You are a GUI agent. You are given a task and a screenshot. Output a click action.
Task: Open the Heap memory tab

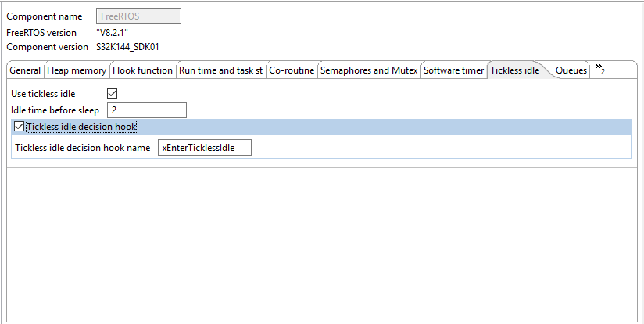pos(77,70)
